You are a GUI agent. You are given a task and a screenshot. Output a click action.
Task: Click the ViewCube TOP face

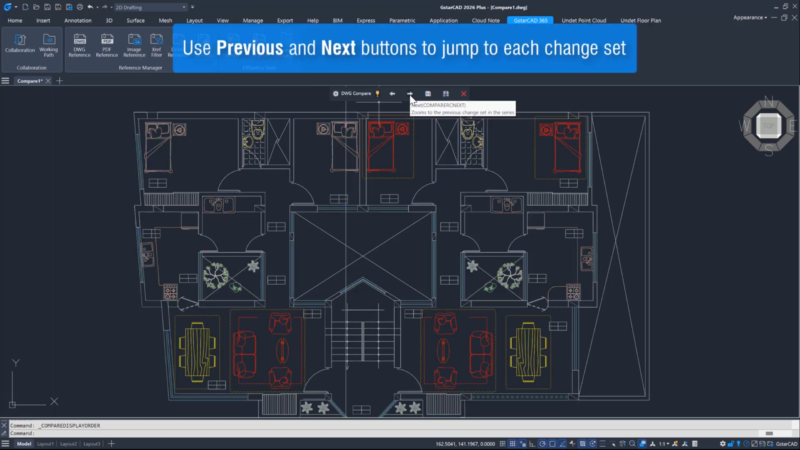click(768, 124)
